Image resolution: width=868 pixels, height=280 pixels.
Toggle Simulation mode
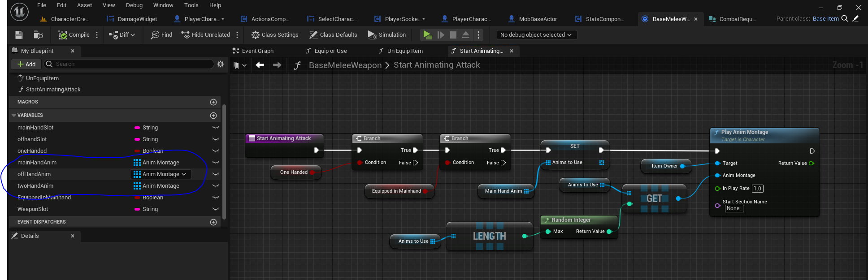(386, 35)
